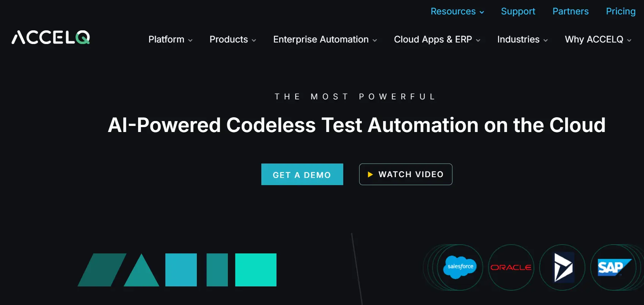Click the Get a Demo button
644x305 pixels.
302,175
